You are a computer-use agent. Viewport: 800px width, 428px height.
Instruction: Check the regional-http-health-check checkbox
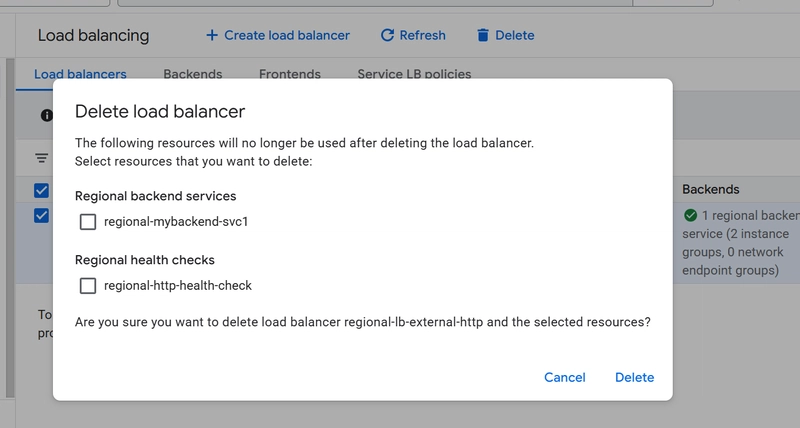tap(88, 285)
